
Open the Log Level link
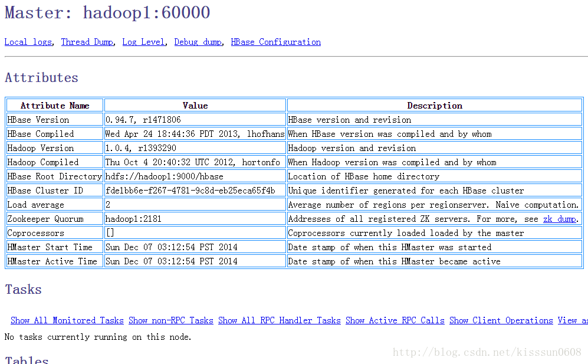(x=144, y=42)
